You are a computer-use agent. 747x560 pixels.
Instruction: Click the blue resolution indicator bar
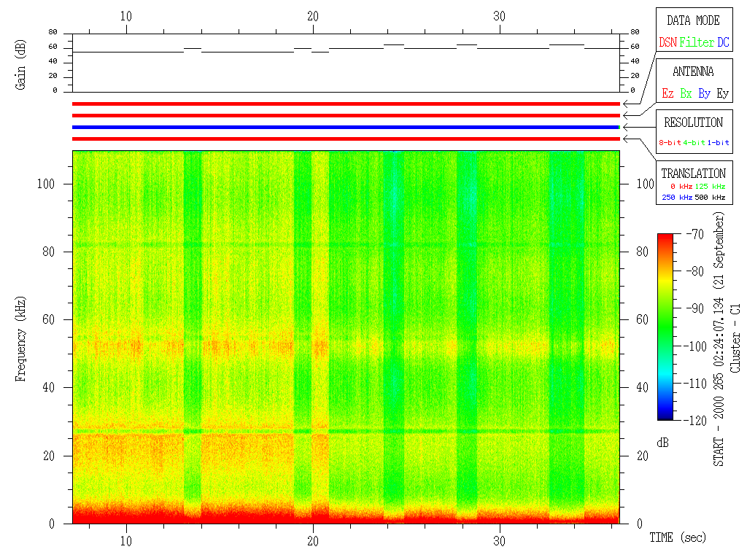(x=345, y=127)
